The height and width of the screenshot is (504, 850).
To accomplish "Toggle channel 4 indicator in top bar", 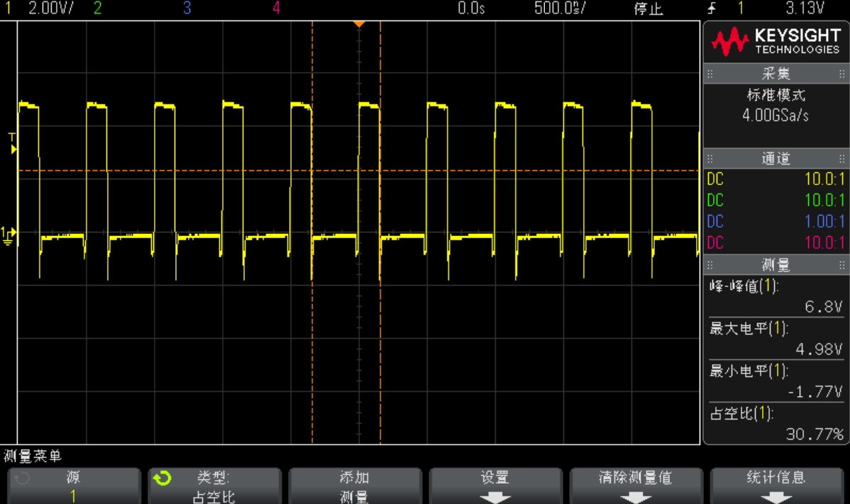I will pos(277,8).
